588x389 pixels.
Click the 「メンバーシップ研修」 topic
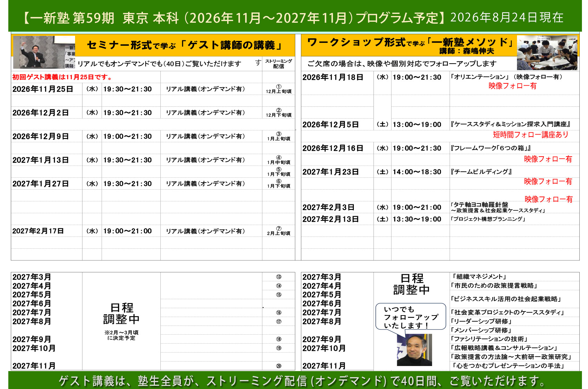(x=482, y=331)
